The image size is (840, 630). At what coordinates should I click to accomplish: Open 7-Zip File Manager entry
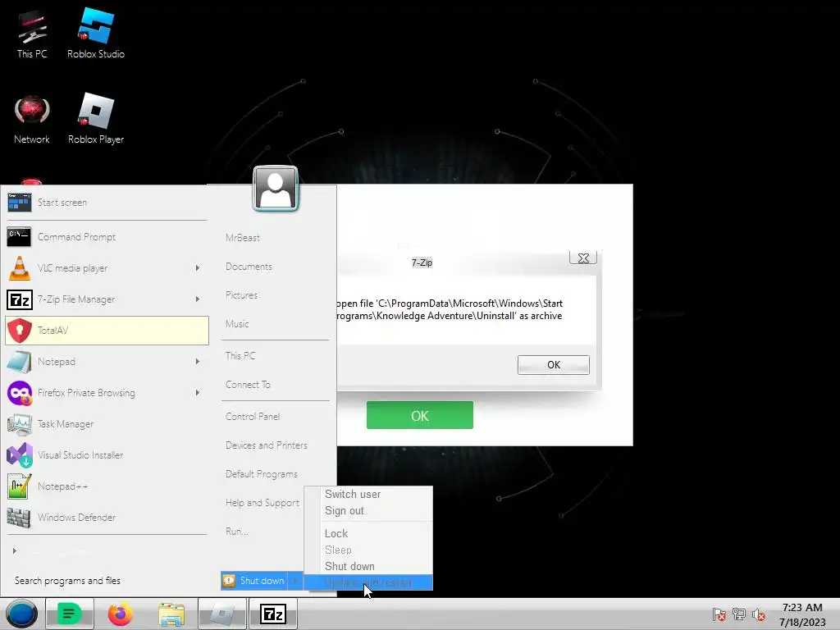[x=107, y=299]
